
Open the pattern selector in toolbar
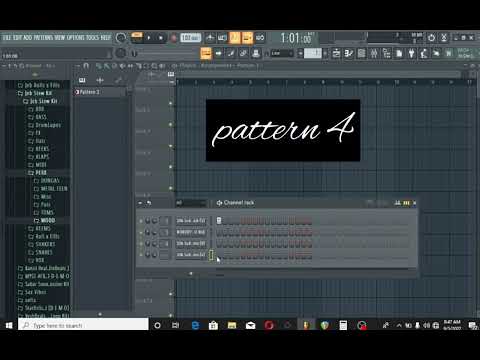(x=313, y=53)
